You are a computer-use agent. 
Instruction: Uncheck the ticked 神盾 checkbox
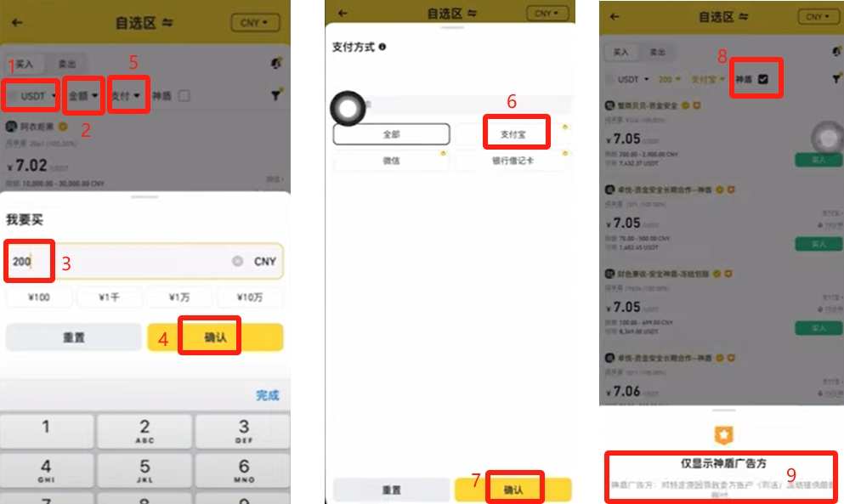tap(762, 79)
